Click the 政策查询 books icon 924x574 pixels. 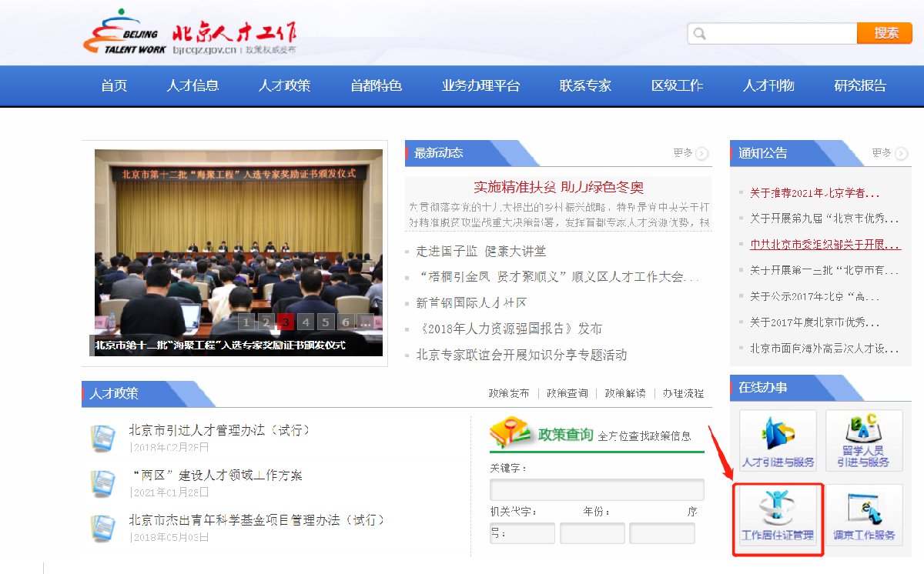[x=511, y=432]
